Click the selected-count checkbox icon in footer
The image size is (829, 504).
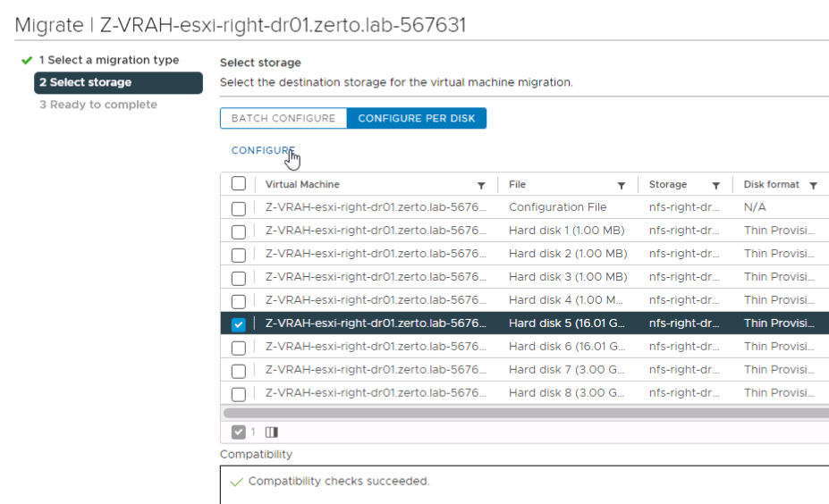coord(239,433)
